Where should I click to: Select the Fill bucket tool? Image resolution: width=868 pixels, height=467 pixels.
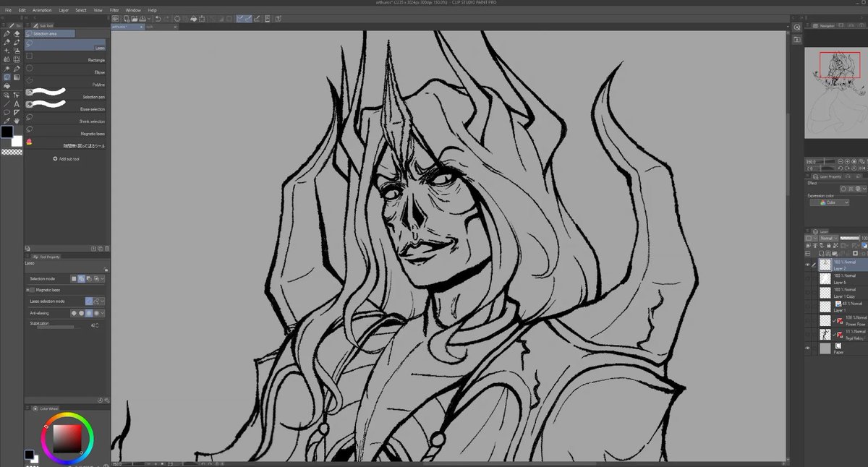point(7,86)
